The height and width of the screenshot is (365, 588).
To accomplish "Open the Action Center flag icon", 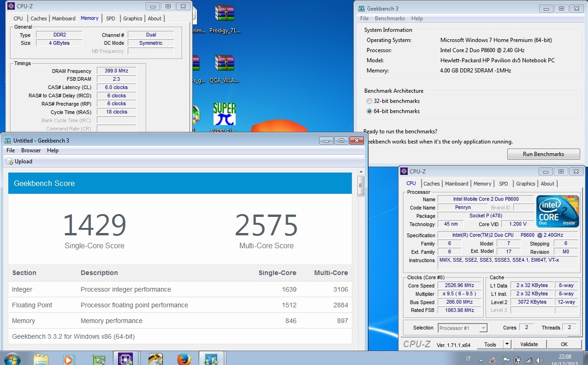I will [506, 360].
